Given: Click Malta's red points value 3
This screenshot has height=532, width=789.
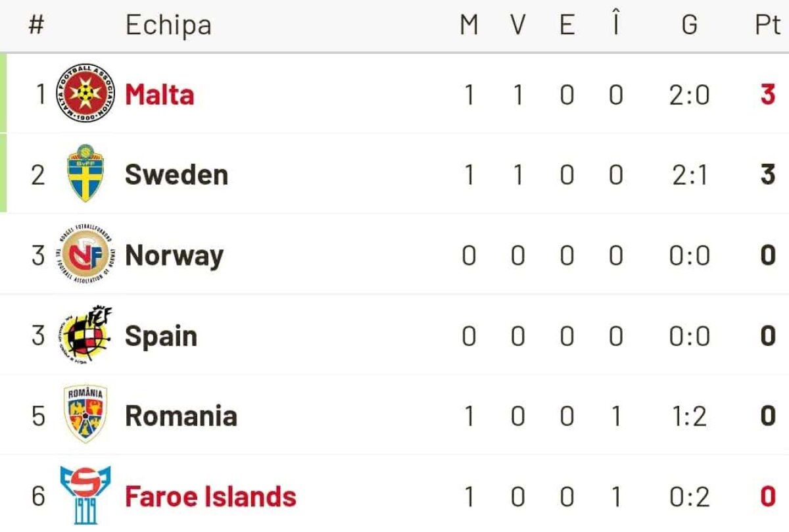Looking at the screenshot, I should 767,95.
